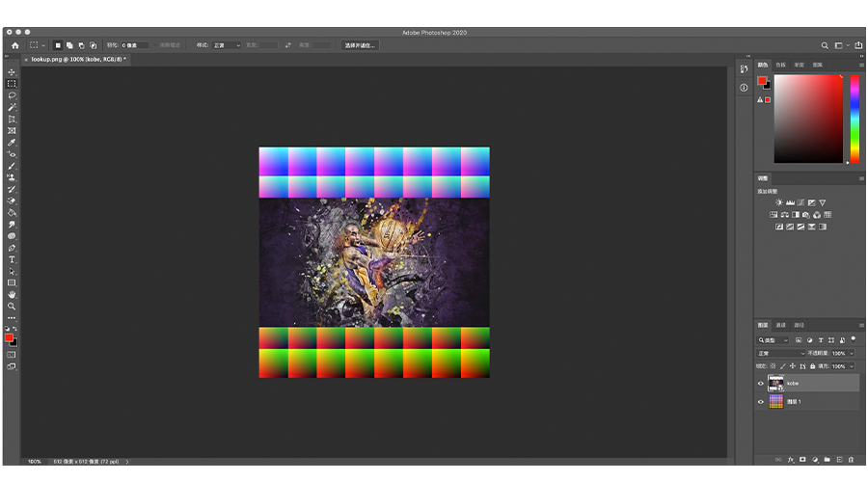Viewport: 868px width, 482px height.
Task: Select the Clone Stamp tool
Action: coord(12,177)
